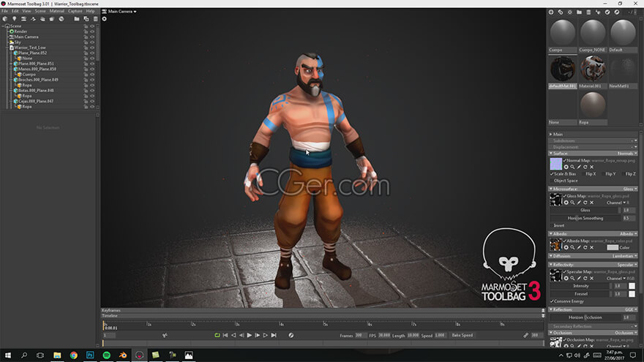Viewport: 644px width, 362px height.
Task: Click the Intensity white color swatch
Action: coord(632,286)
